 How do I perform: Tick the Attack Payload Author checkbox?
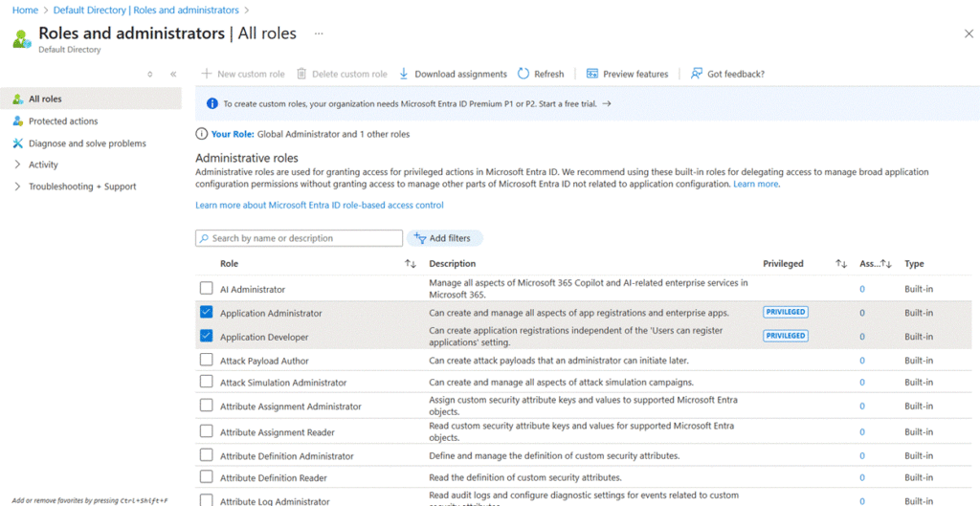207,361
